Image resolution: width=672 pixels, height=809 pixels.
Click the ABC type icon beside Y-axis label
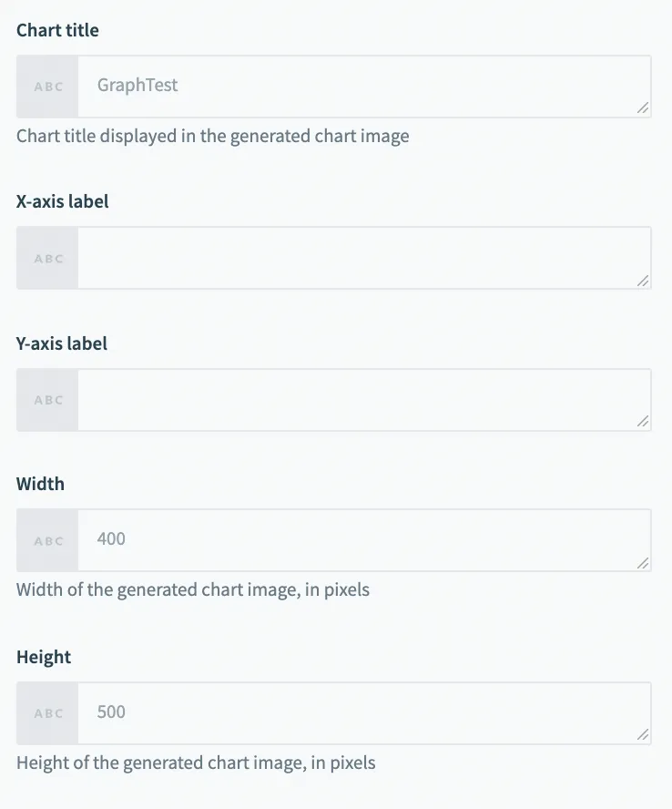pyautogui.click(x=48, y=400)
